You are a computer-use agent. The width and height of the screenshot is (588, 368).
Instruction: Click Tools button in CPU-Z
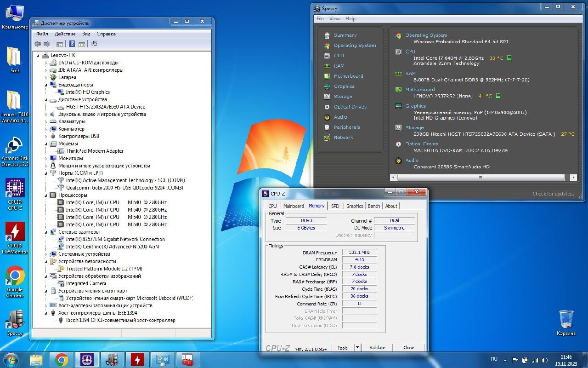coord(342,348)
